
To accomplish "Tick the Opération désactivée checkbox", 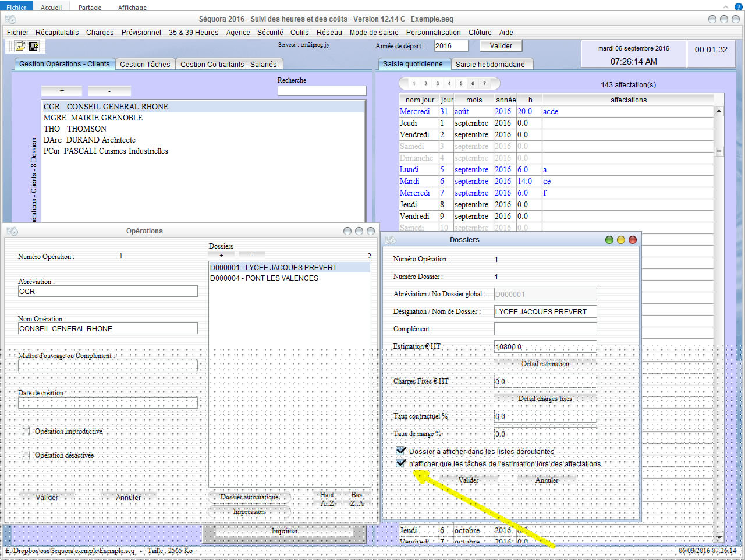I will pos(26,455).
